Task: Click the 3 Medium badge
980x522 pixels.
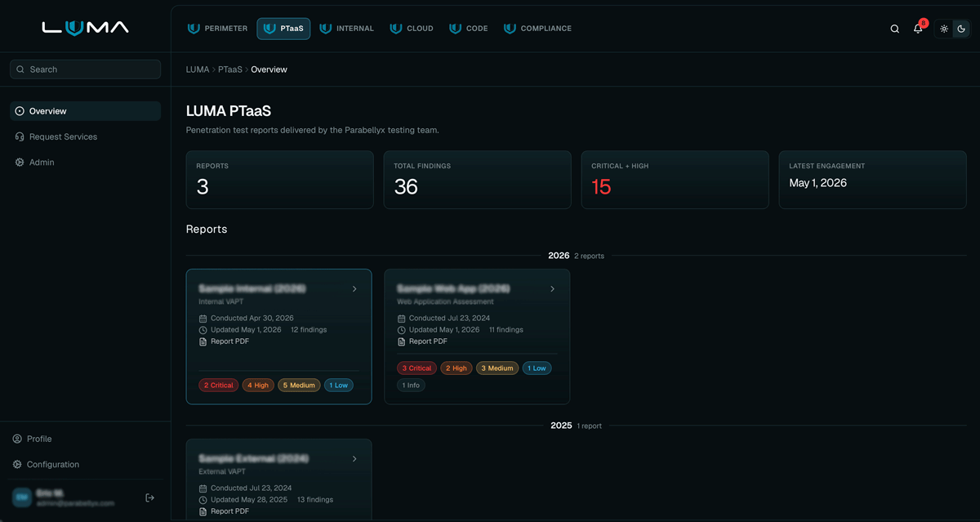Action: pos(497,368)
